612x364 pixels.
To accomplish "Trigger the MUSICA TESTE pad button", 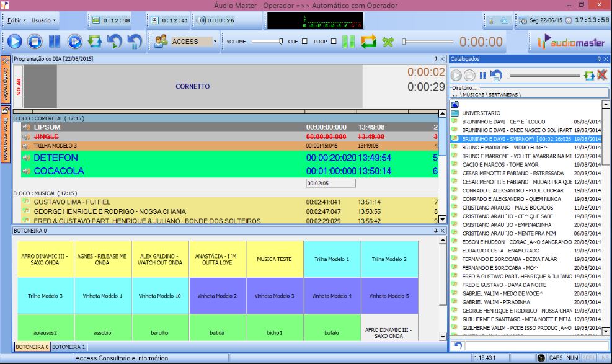I will (x=275, y=259).
